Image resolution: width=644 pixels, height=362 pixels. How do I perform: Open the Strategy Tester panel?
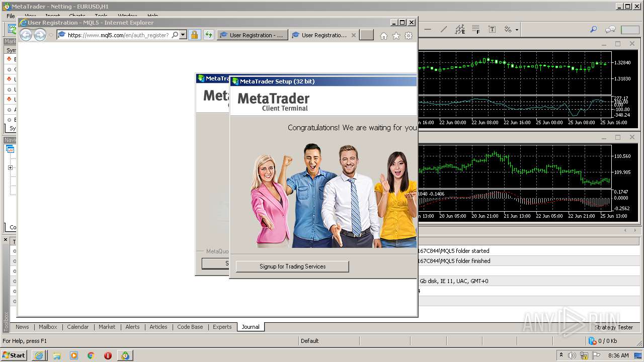(614, 327)
